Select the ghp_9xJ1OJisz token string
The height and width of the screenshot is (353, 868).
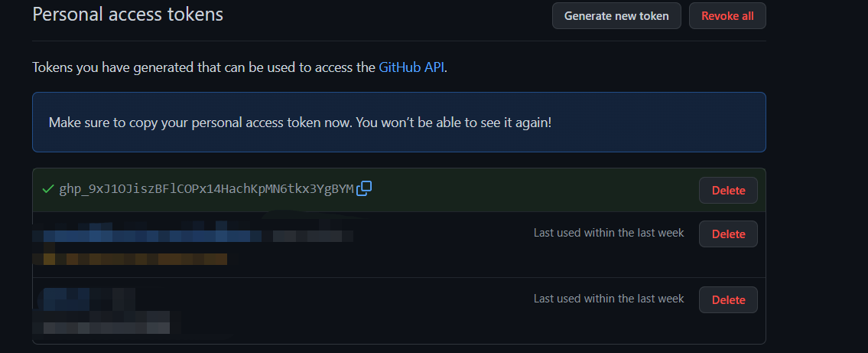tap(206, 190)
